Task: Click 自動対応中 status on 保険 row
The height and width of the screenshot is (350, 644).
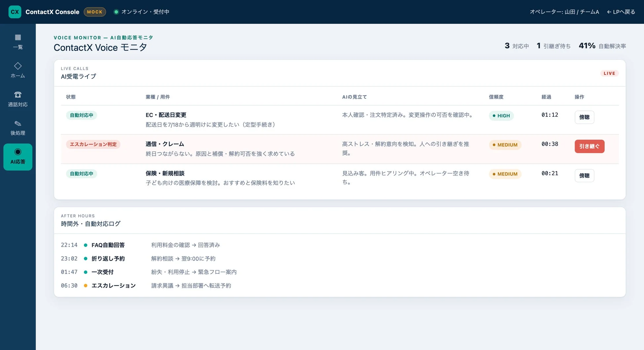Action: tap(82, 174)
